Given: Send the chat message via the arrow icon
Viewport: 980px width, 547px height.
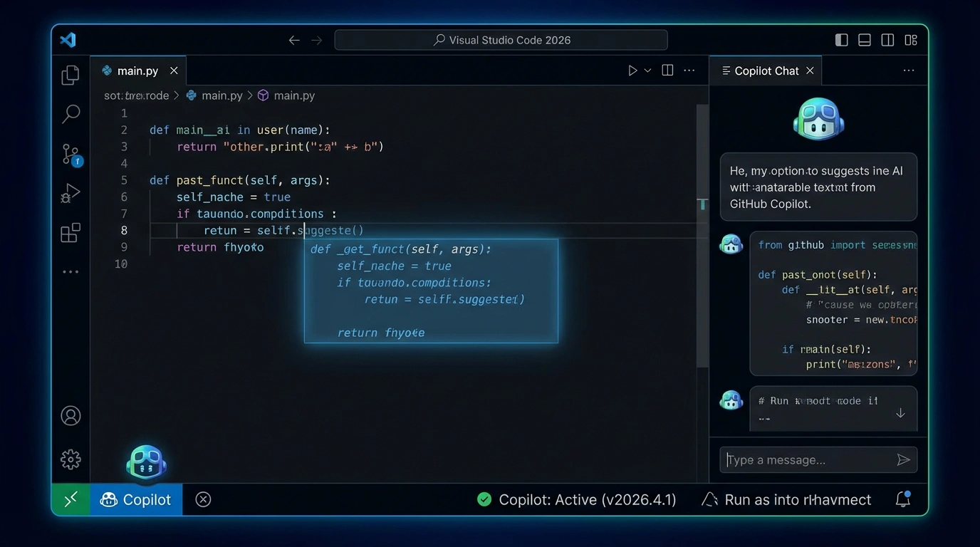Looking at the screenshot, I should pyautogui.click(x=903, y=460).
